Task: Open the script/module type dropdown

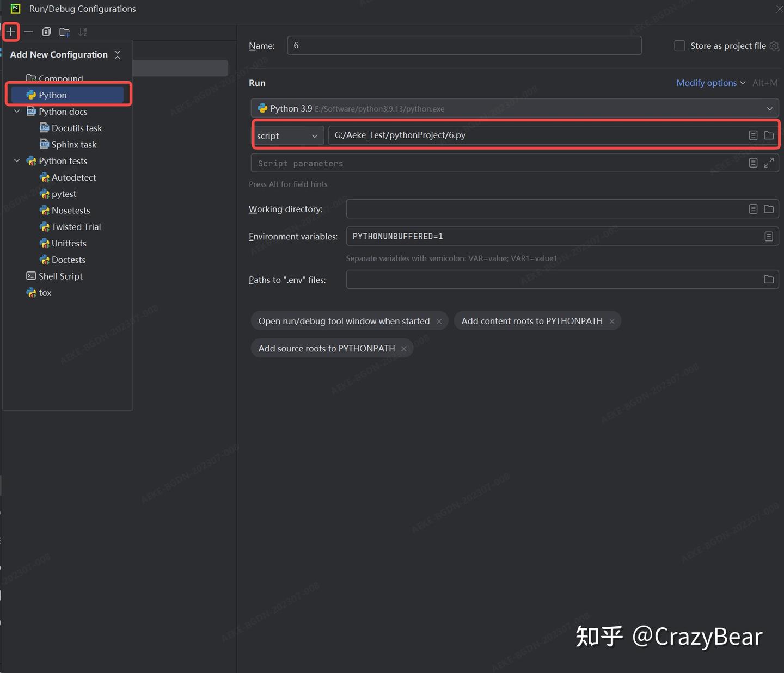Action: coord(287,135)
